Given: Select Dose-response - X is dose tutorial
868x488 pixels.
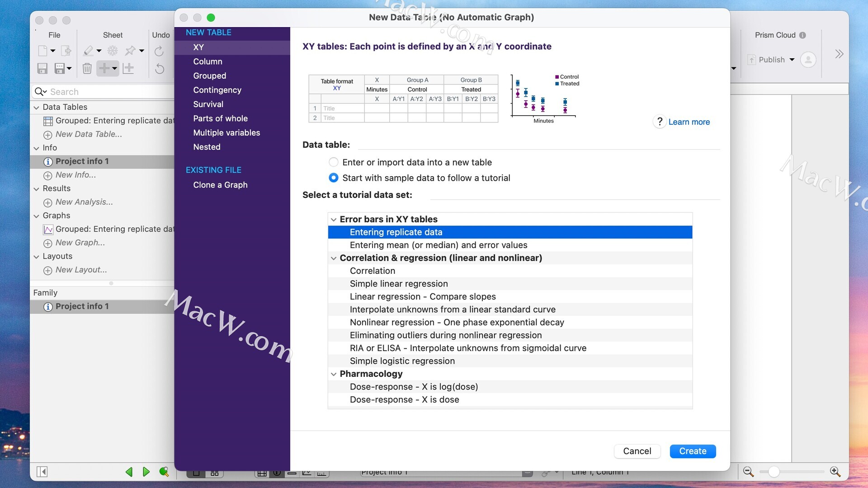Looking at the screenshot, I should (x=510, y=400).
